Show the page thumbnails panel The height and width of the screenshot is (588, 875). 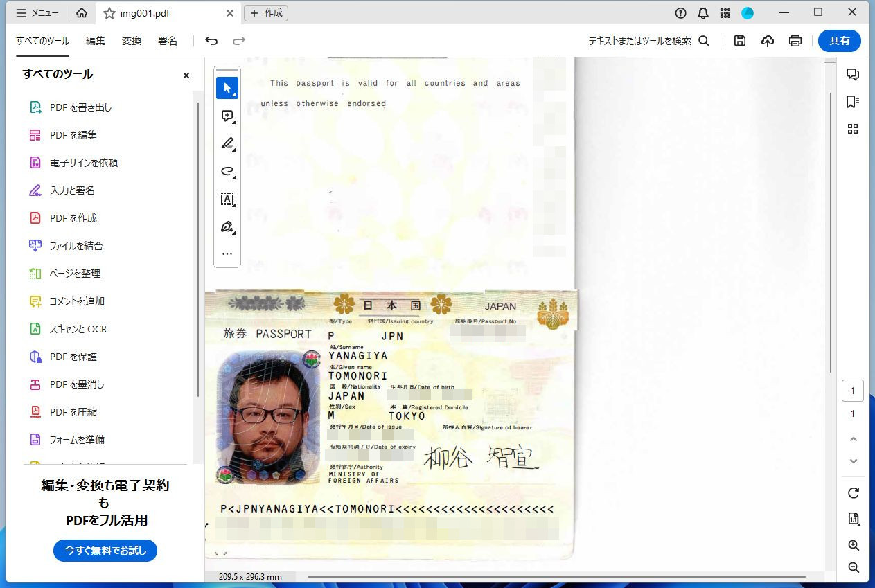click(853, 129)
